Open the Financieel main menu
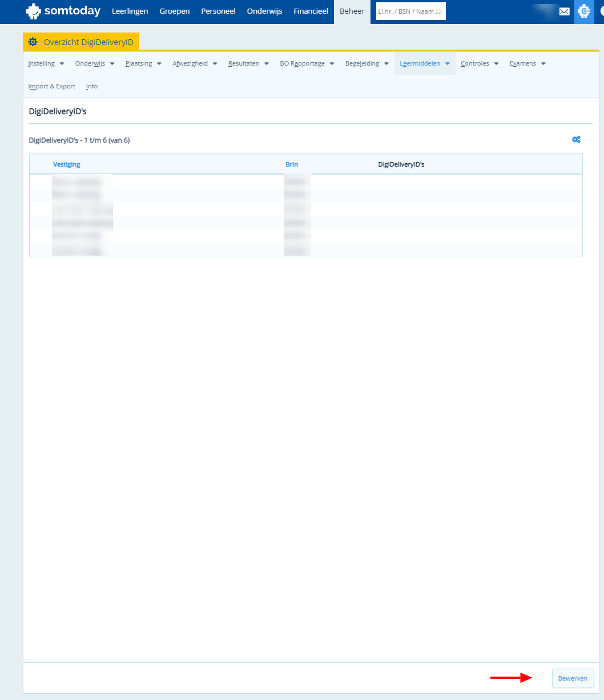The height and width of the screenshot is (700, 604). click(x=311, y=11)
